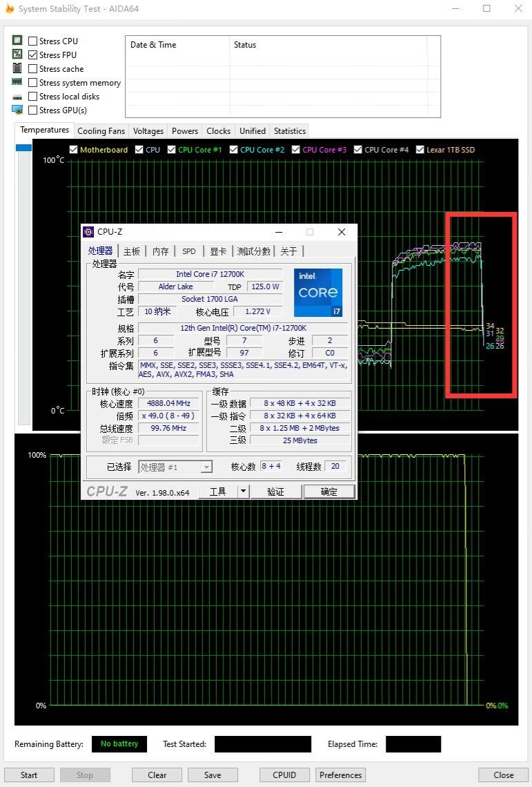
Task: Click the Elapsed Time field
Action: point(413,744)
